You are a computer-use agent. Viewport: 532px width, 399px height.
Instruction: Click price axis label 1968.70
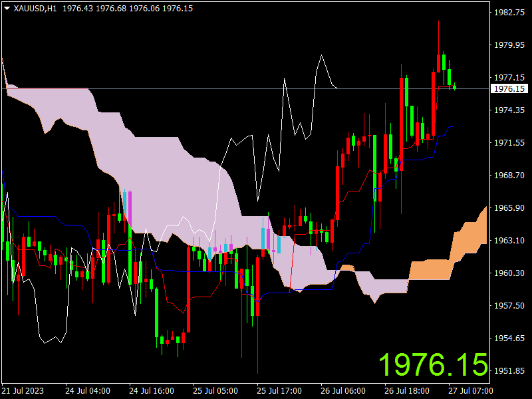point(509,176)
